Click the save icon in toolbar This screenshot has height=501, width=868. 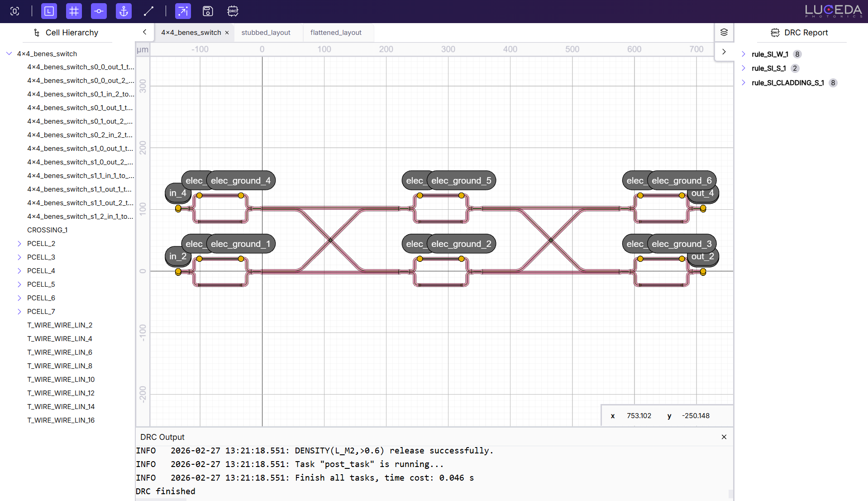pos(208,11)
